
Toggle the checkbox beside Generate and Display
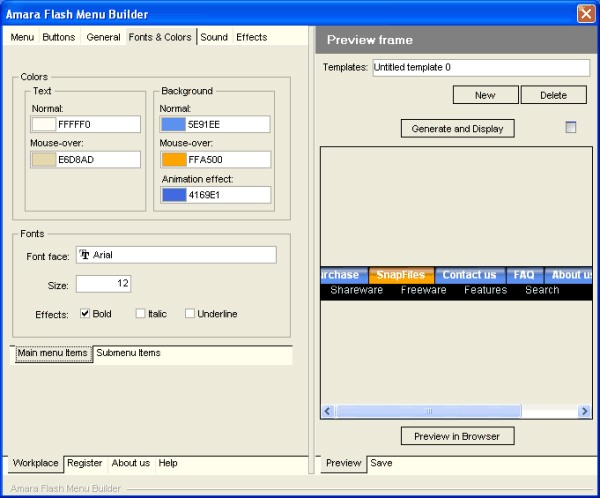click(x=571, y=127)
